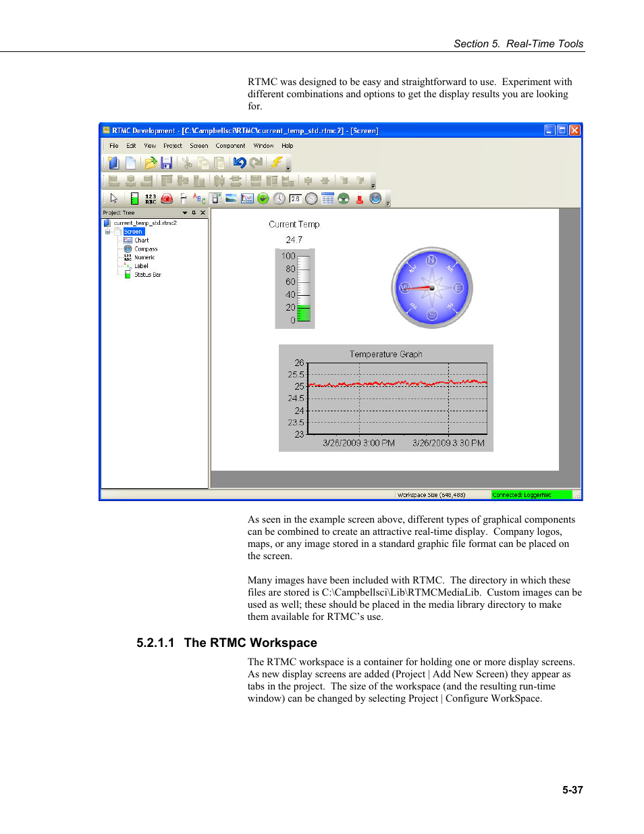Select the green checkmark Comm Status tool
644x834 pixels.
point(263,199)
